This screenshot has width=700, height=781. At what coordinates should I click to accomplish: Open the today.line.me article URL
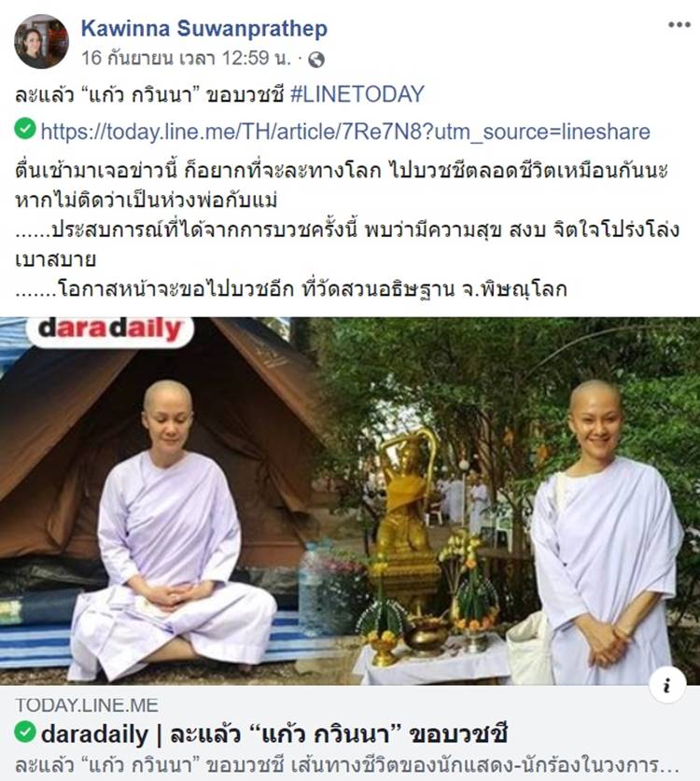click(x=345, y=132)
